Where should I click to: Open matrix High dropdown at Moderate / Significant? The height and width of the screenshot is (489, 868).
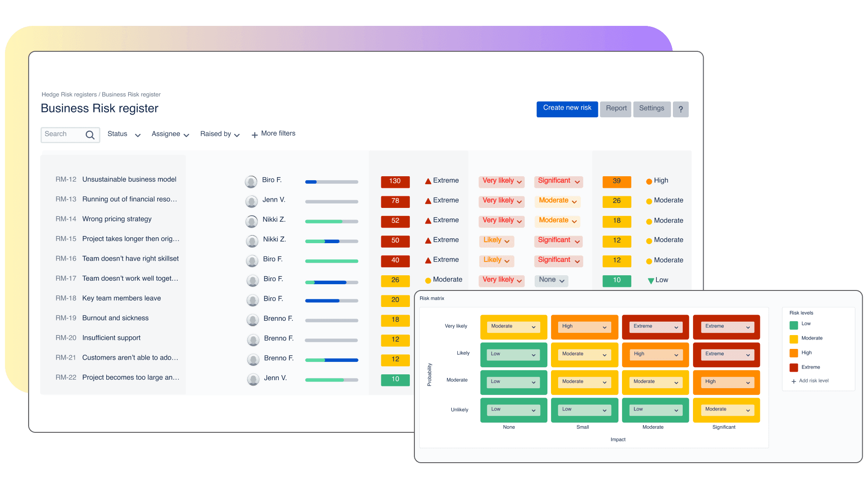point(728,382)
